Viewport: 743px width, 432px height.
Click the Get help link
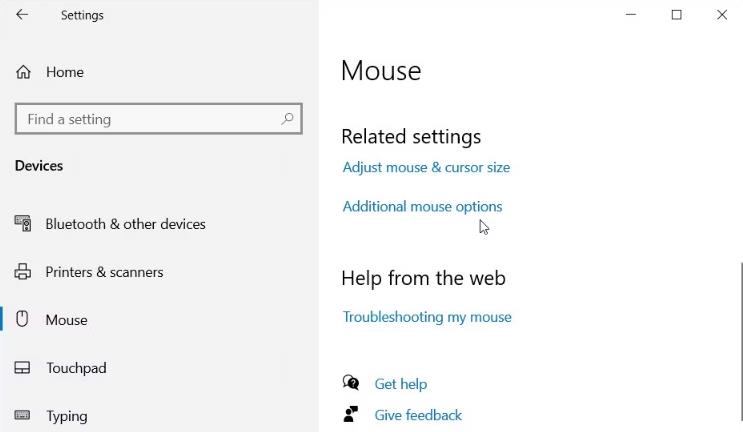point(400,384)
